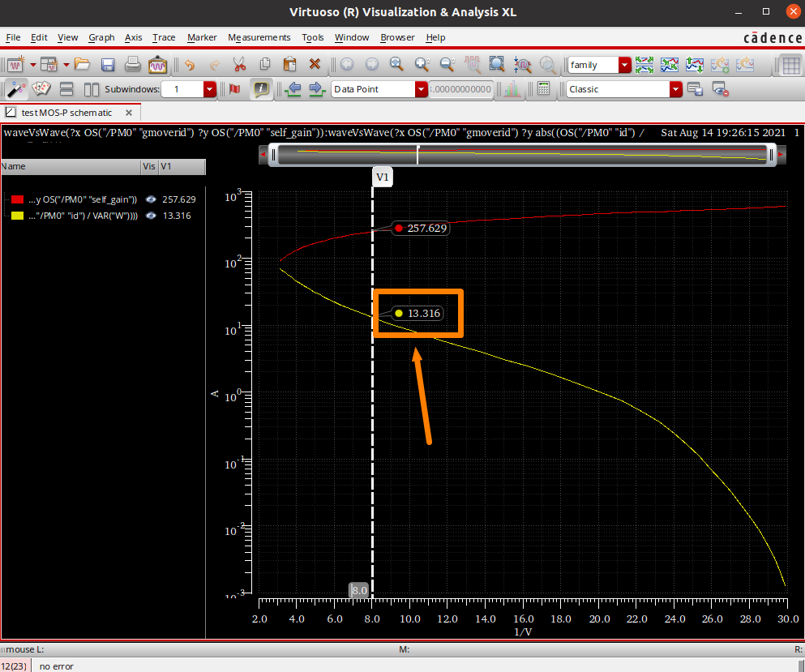
Task: Click the 8.0 marker position handle on x-axis
Action: pos(359,590)
